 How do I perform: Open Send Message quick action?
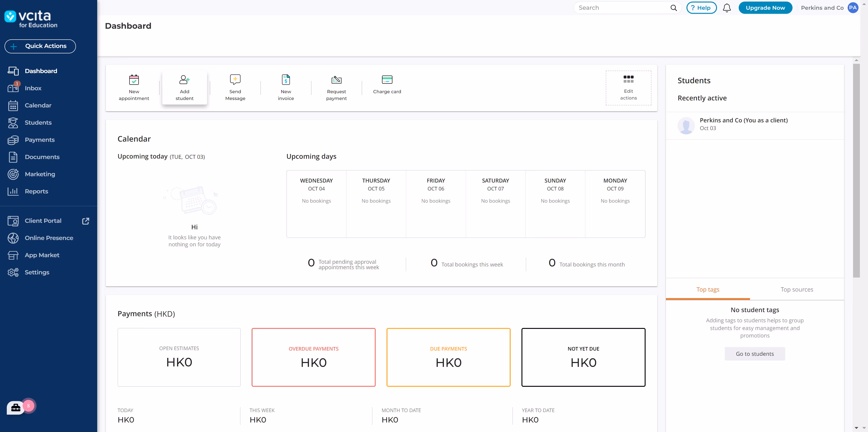235,80
